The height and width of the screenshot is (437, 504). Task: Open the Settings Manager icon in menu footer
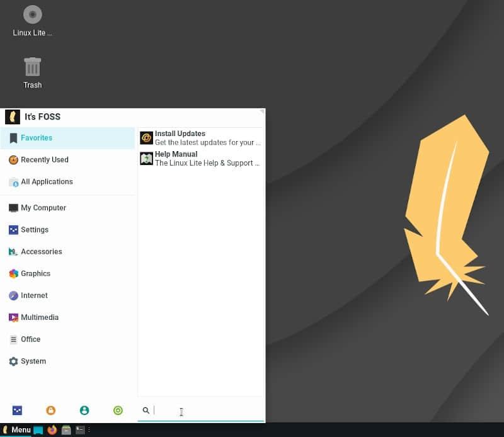(17, 411)
